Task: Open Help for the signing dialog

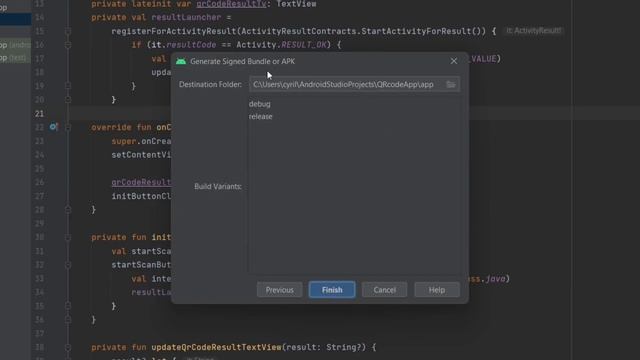Action: (437, 290)
